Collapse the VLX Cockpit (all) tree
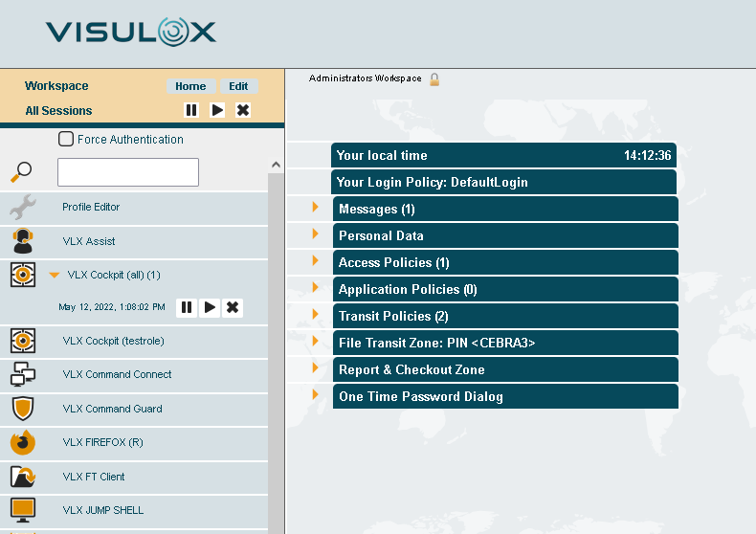The width and height of the screenshot is (756, 534). pyautogui.click(x=55, y=276)
